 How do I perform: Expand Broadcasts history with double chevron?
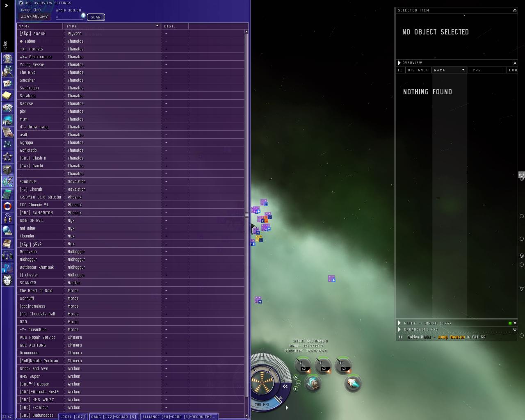tap(515, 329)
